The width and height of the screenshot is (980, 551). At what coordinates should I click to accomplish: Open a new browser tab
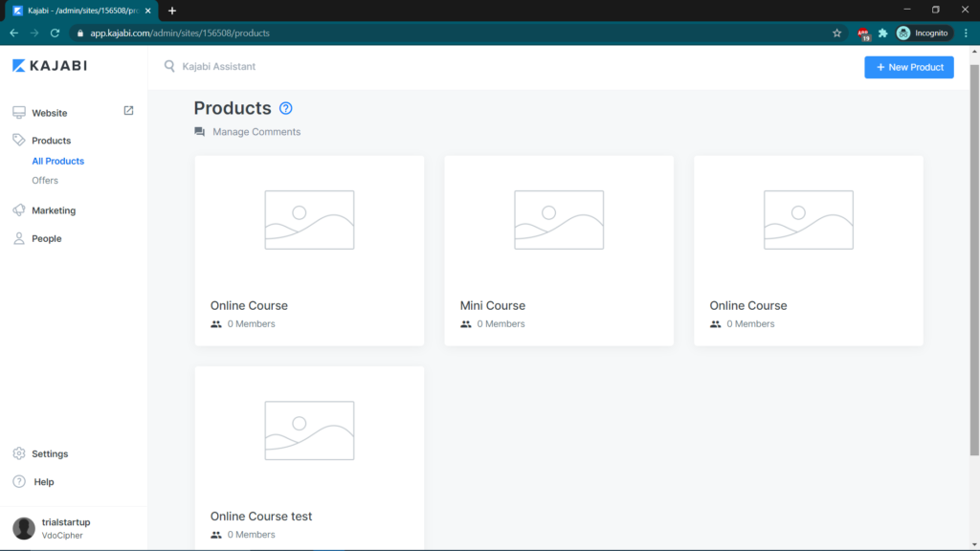click(172, 11)
